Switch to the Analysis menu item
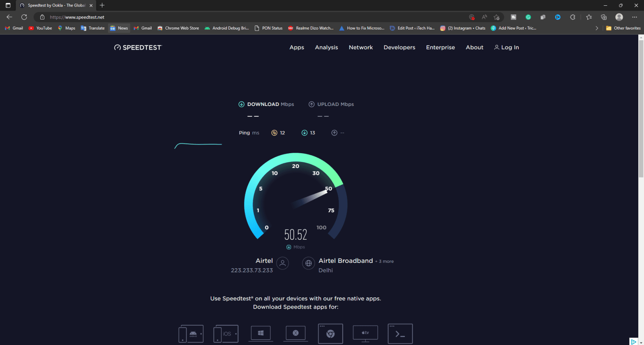Viewport: 644px width, 345px height. (326, 47)
